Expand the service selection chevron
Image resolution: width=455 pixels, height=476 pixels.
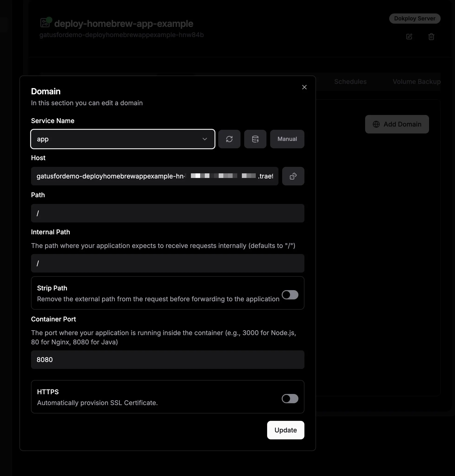205,139
